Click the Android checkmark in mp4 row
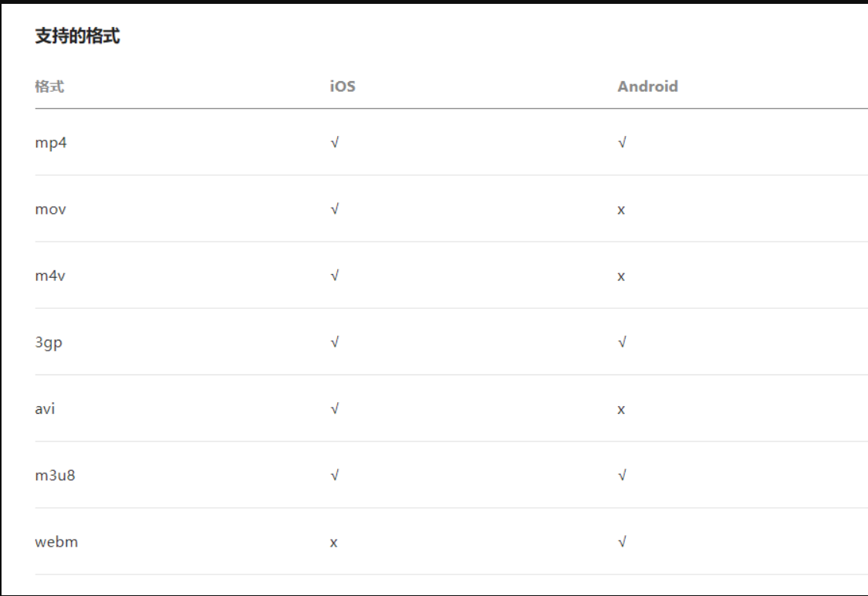This screenshot has width=868, height=596. (x=622, y=143)
